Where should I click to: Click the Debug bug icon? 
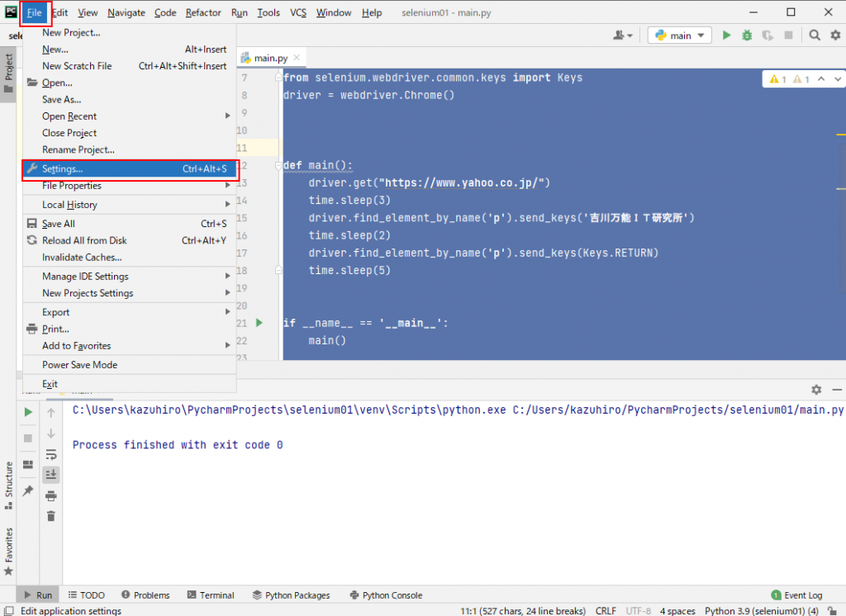click(747, 36)
